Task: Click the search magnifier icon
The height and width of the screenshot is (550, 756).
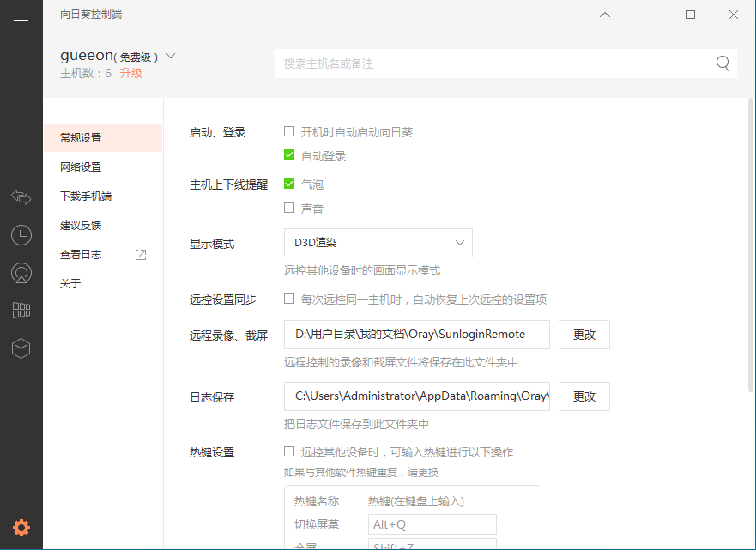Action: [x=723, y=63]
